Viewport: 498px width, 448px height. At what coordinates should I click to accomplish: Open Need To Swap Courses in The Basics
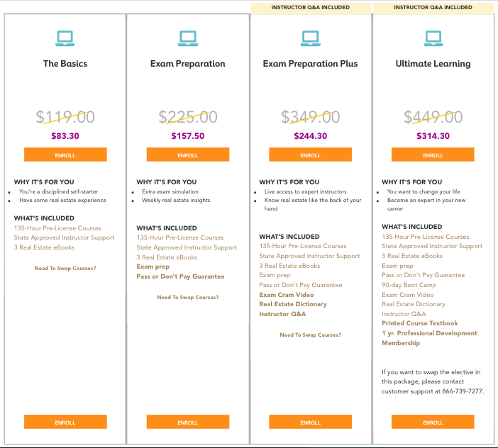[65, 268]
